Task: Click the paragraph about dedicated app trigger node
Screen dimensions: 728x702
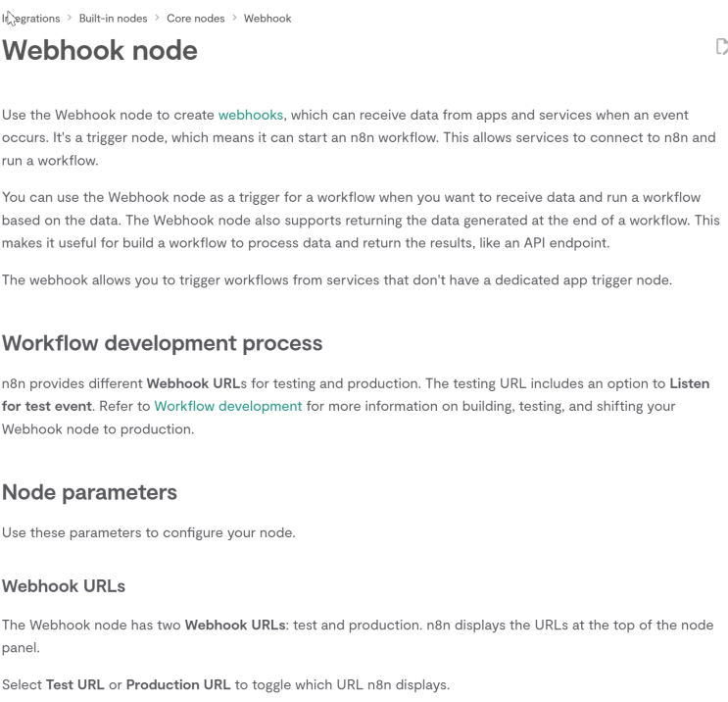Action: pos(337,280)
